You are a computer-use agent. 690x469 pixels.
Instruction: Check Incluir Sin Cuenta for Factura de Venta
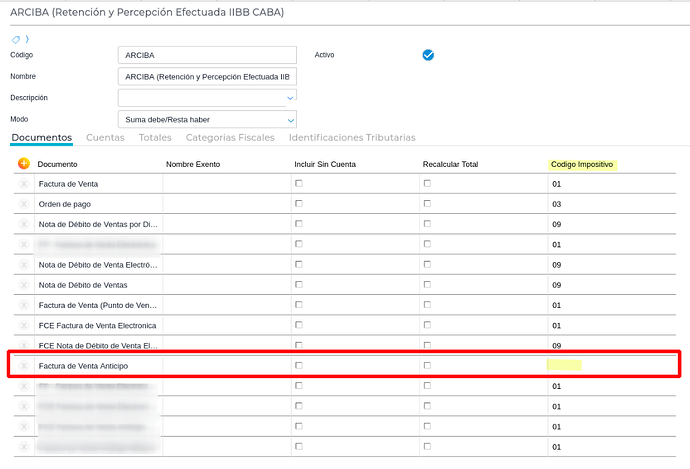tap(299, 183)
